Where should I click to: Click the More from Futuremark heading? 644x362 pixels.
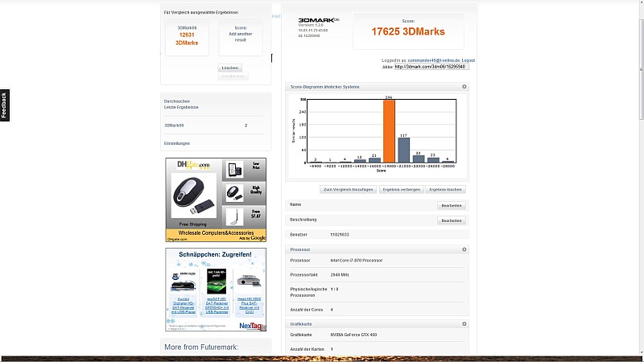201,348
